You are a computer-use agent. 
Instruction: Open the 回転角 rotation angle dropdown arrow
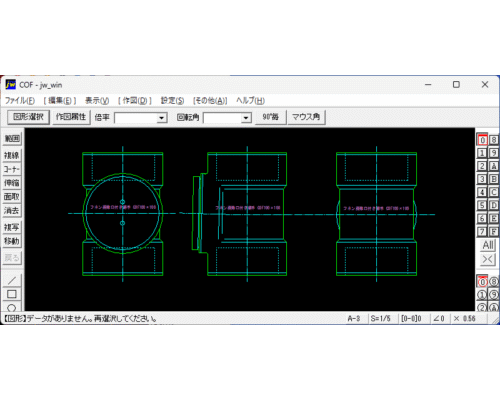pyautogui.click(x=246, y=118)
